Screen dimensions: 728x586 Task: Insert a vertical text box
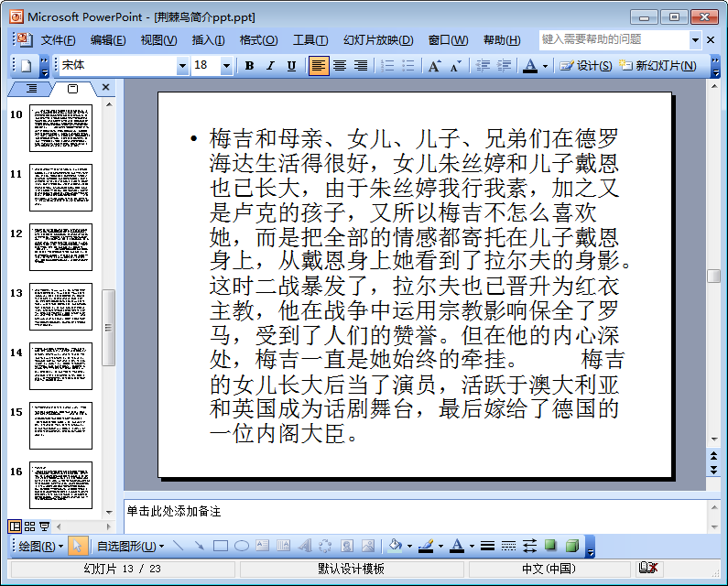coord(283,546)
